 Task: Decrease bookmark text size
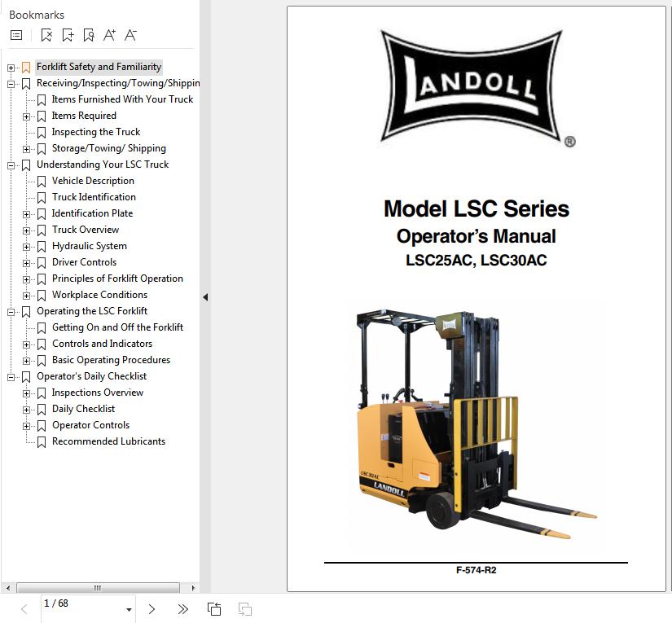(130, 35)
